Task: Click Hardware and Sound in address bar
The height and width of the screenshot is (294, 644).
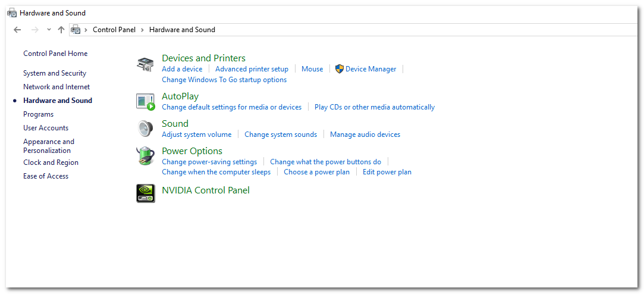Action: (x=182, y=30)
